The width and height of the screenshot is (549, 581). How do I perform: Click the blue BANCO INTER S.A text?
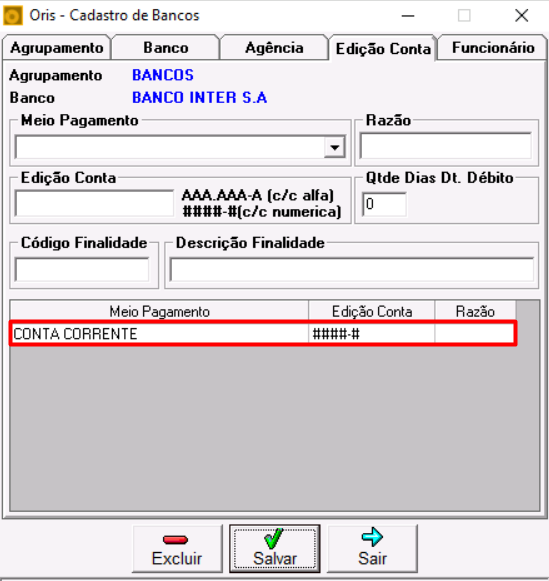pyautogui.click(x=199, y=98)
